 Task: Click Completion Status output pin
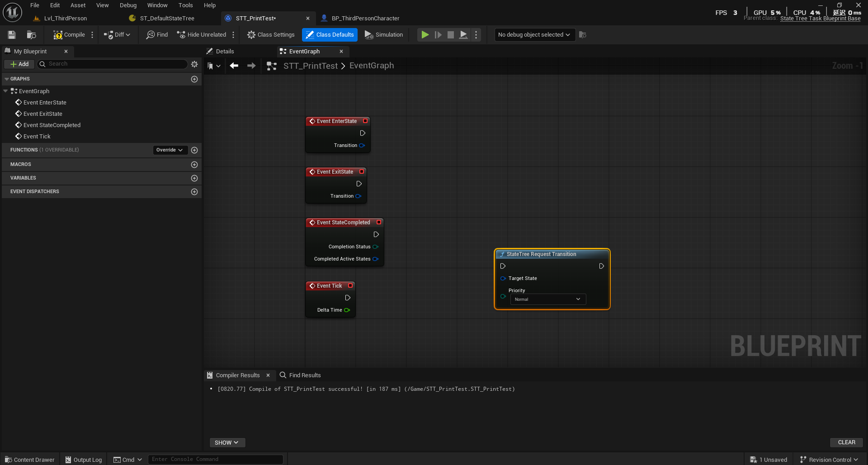pyautogui.click(x=375, y=247)
